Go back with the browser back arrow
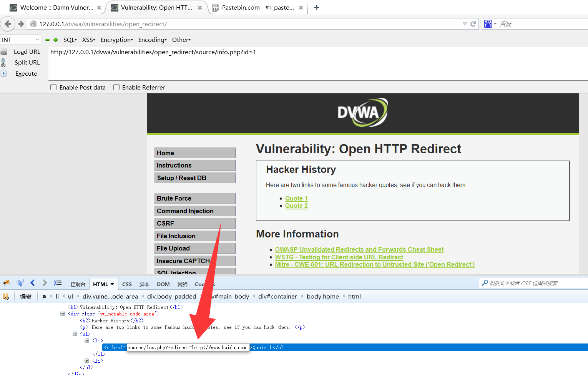The image size is (588, 375). (x=8, y=24)
